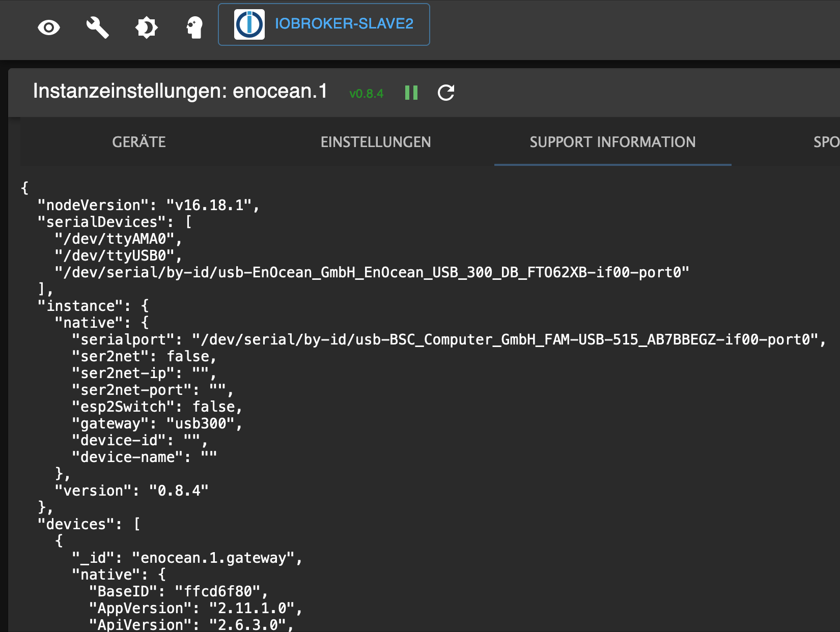The height and width of the screenshot is (632, 840).
Task: Switch to the GERÄTE tab
Action: click(x=139, y=142)
